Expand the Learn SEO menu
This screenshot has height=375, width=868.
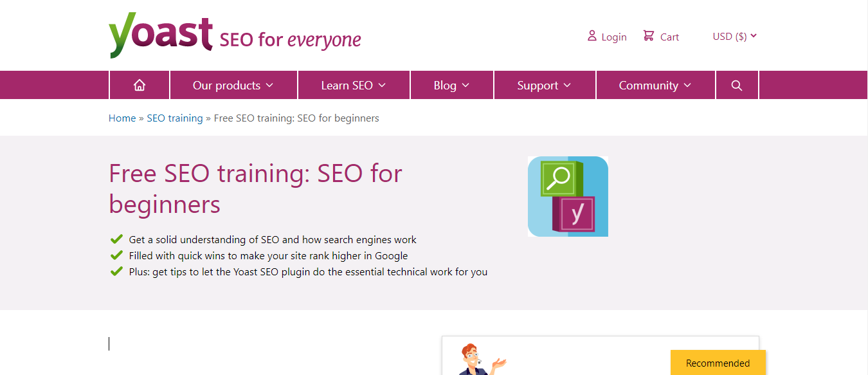[354, 86]
